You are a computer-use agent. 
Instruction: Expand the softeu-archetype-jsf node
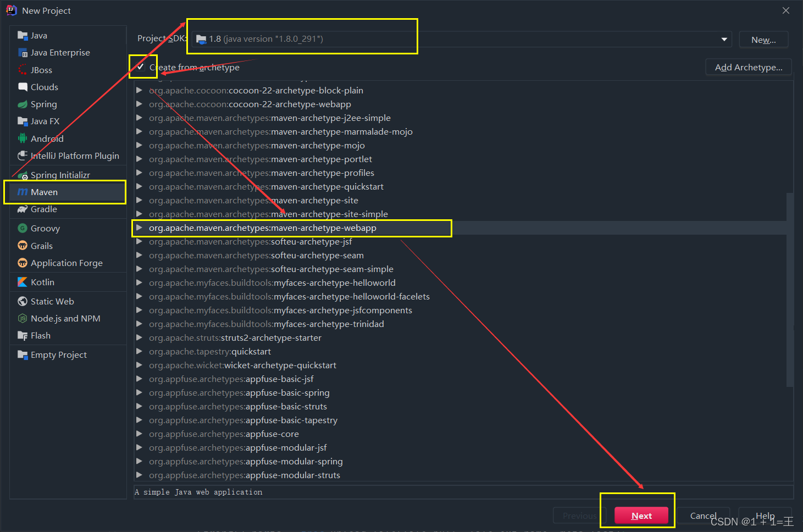click(139, 241)
